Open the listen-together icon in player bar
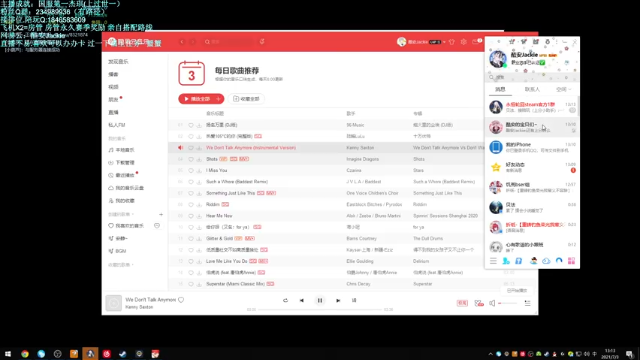 point(479,303)
